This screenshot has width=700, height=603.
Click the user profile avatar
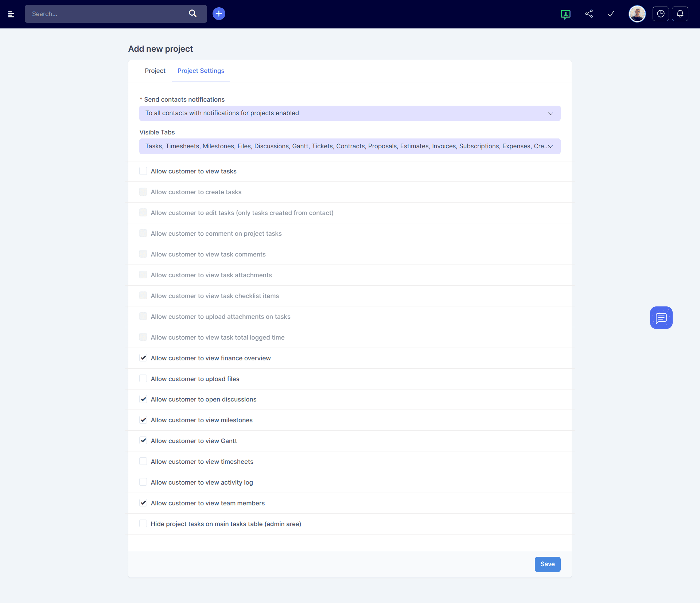tap(637, 14)
